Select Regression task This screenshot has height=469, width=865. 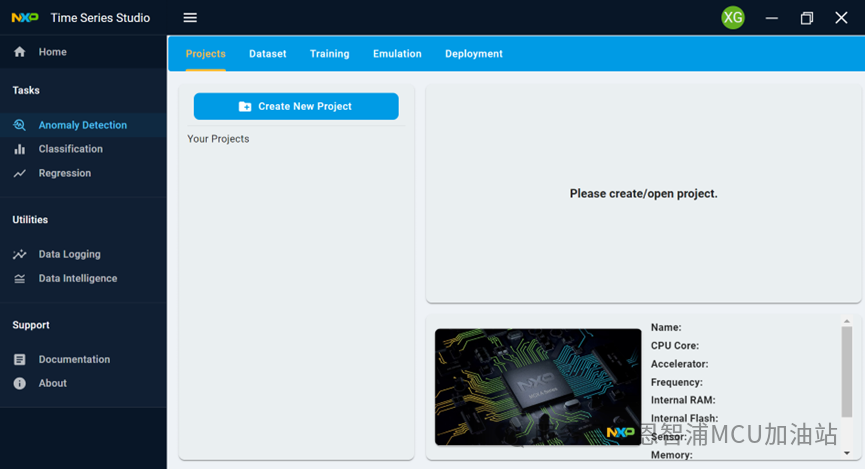pos(83,173)
